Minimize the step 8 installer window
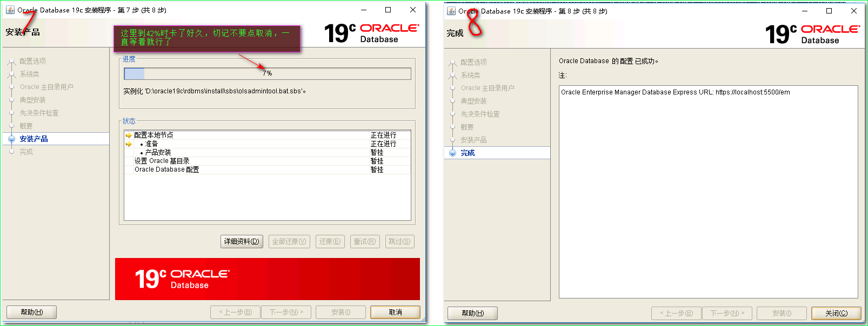868x326 pixels. point(805,11)
